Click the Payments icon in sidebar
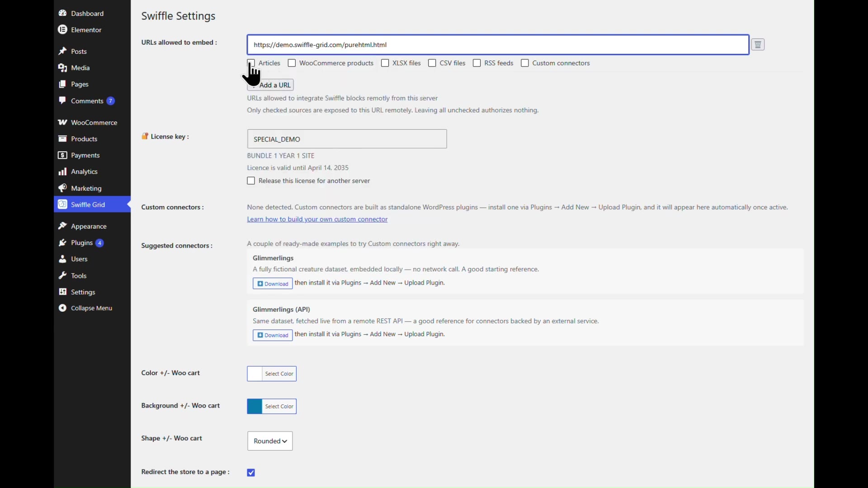 pyautogui.click(x=63, y=155)
